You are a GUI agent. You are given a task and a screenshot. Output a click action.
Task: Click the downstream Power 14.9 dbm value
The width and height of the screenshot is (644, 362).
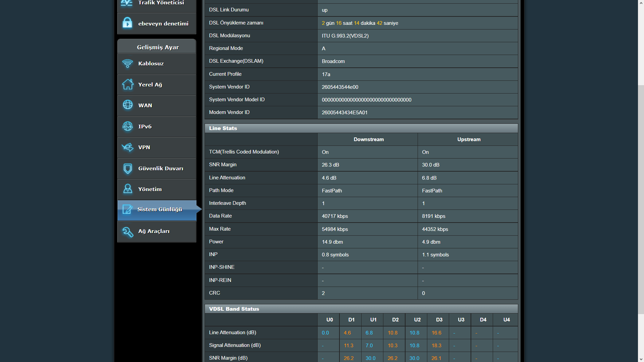(x=332, y=242)
